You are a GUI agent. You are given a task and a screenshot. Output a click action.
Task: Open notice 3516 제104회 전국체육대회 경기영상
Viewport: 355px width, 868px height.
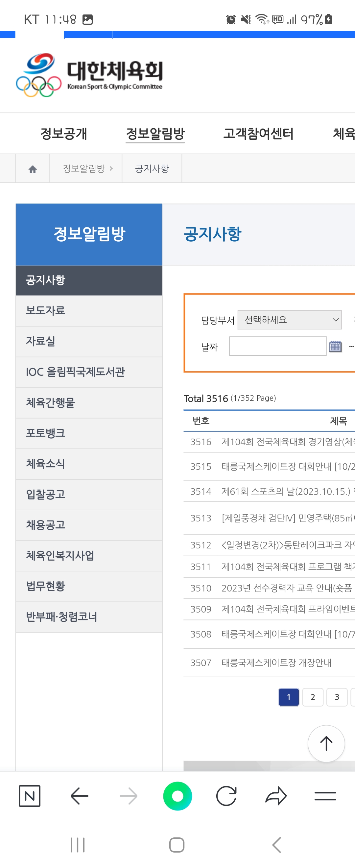click(288, 442)
